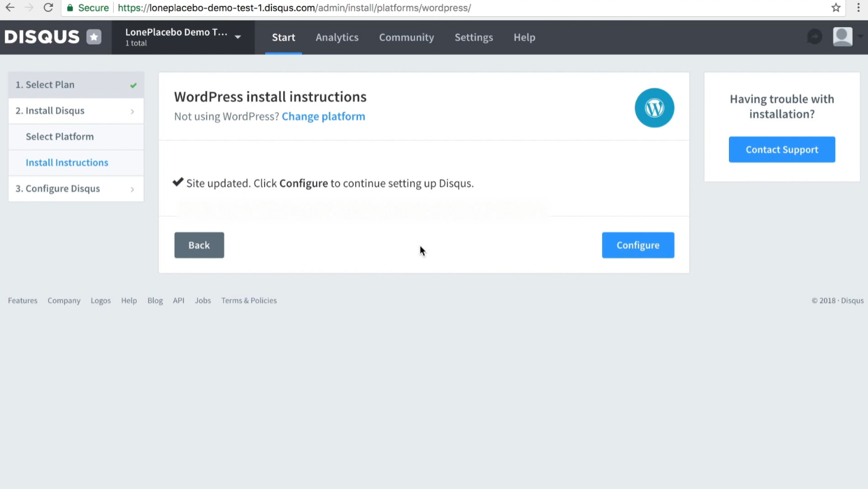
Task: Open the Logos footer link
Action: 101,301
